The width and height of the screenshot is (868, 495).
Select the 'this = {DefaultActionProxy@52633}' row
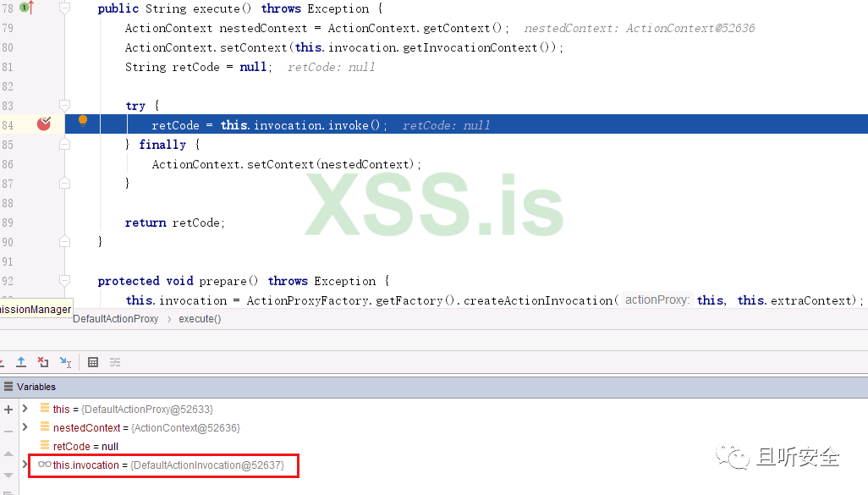pos(133,410)
